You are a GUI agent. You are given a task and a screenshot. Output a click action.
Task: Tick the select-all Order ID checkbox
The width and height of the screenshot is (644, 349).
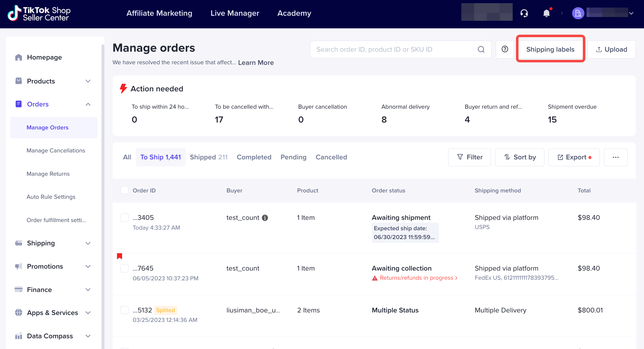(125, 190)
